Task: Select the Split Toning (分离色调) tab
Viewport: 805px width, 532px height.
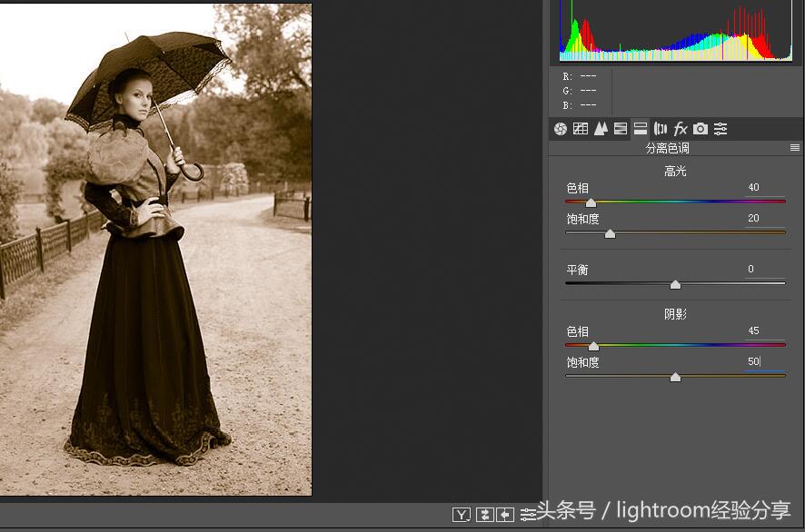Action: [641, 128]
